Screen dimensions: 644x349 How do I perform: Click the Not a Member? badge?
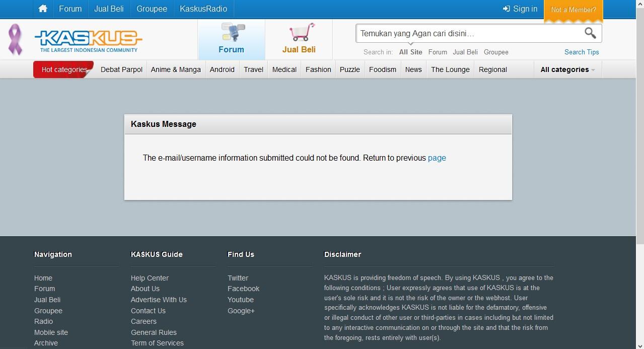point(574,10)
